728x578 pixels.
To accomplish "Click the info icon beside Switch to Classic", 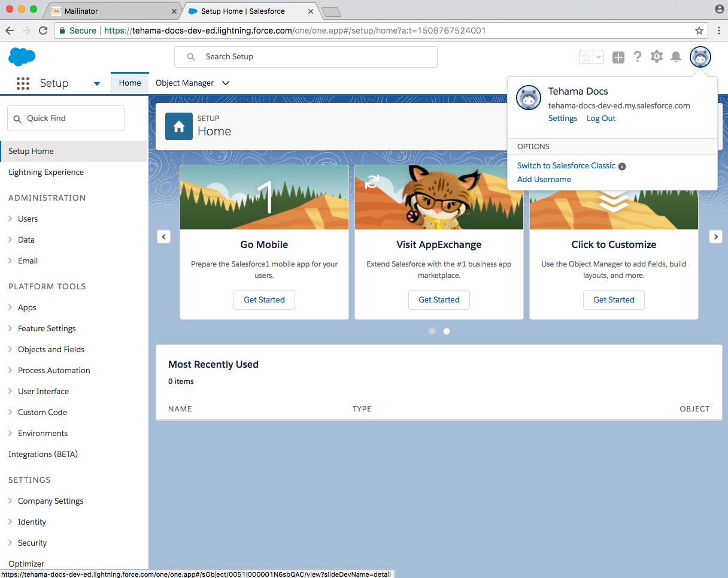I will click(622, 166).
